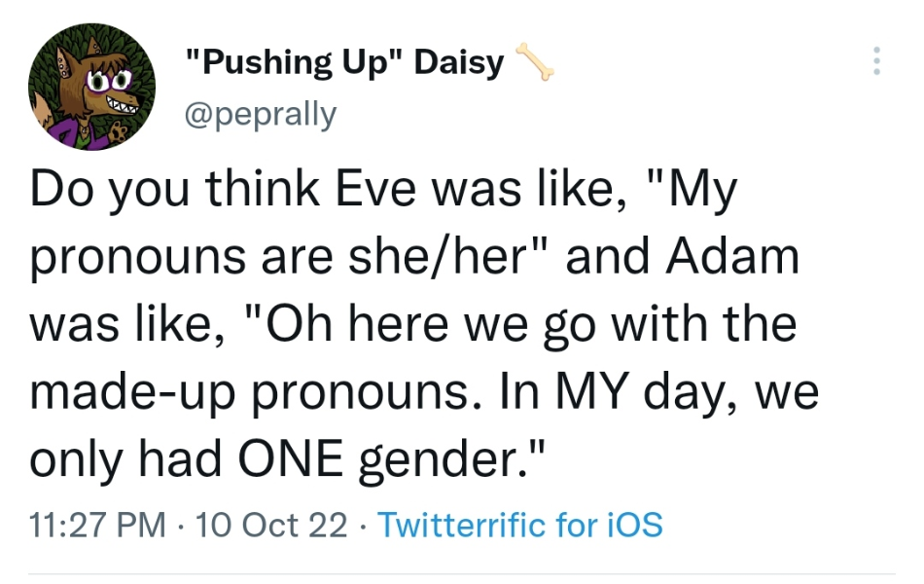Click the "Pushing Up" Daisy display name

coord(344,63)
